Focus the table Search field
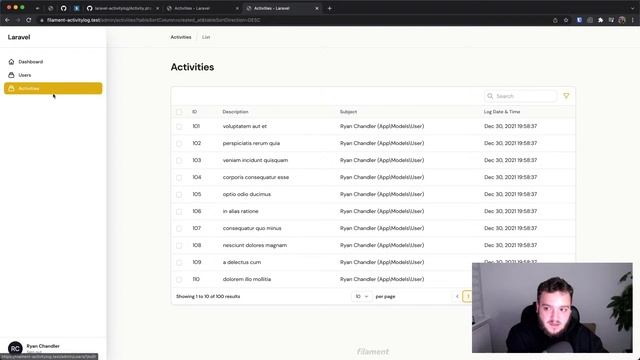 click(x=520, y=96)
